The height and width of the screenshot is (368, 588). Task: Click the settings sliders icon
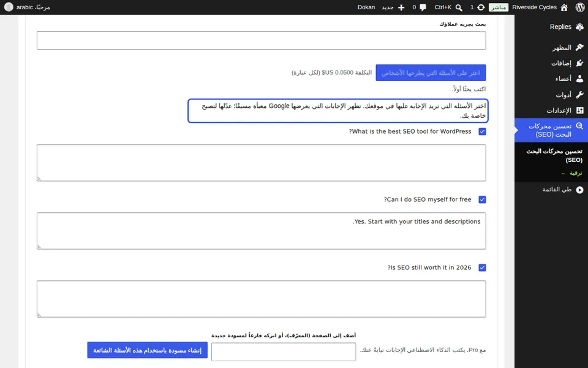coord(580,110)
